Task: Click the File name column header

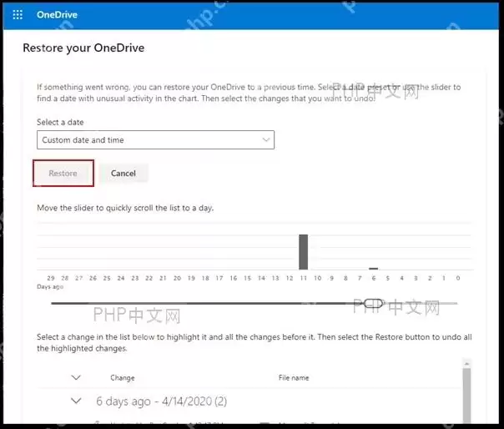Action: pos(294,378)
